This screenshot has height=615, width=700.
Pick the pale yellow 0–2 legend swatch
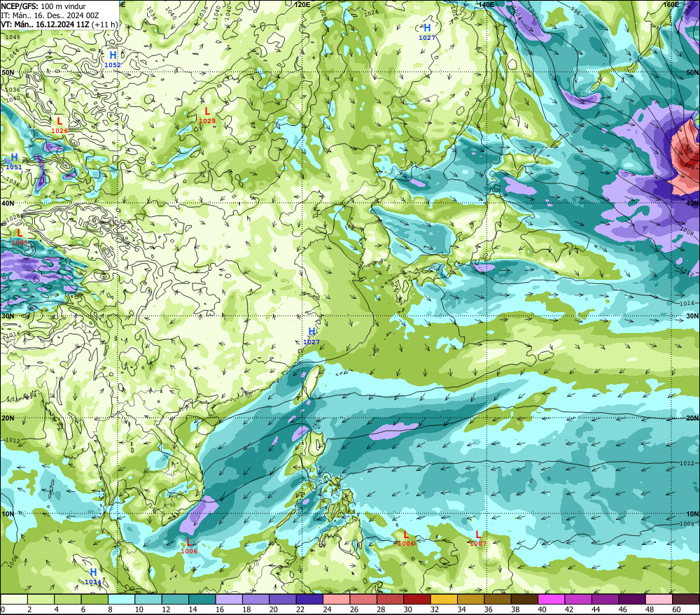point(14,599)
